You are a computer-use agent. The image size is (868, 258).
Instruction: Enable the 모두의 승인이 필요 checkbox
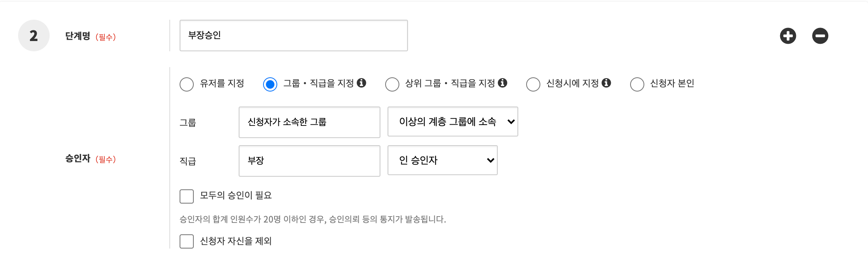point(187,196)
